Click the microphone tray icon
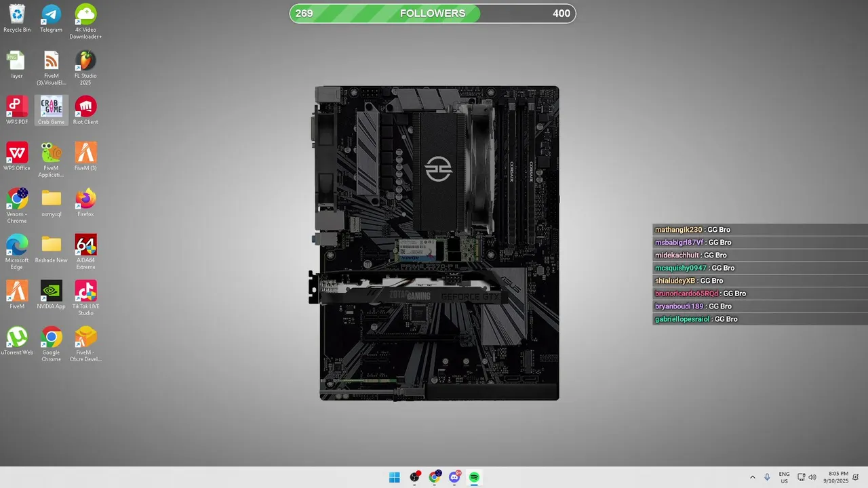Viewport: 868px width, 488px height. point(767,477)
